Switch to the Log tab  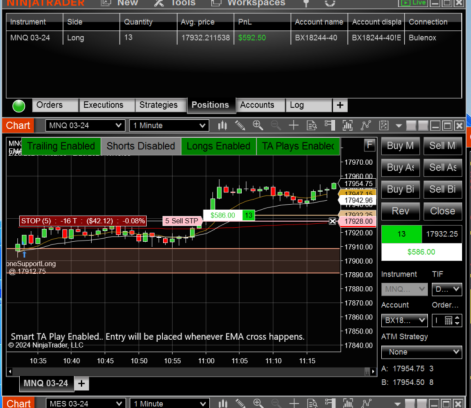pos(309,105)
